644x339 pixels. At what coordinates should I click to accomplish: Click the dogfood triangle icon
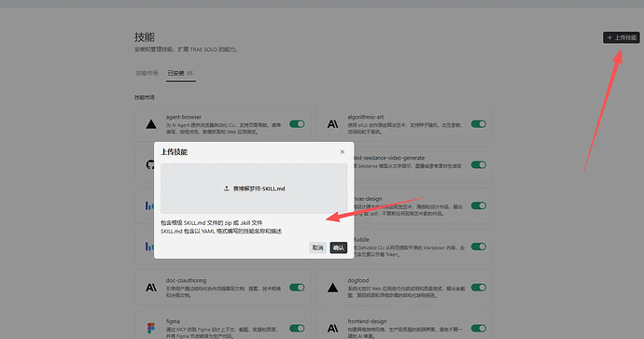click(332, 288)
